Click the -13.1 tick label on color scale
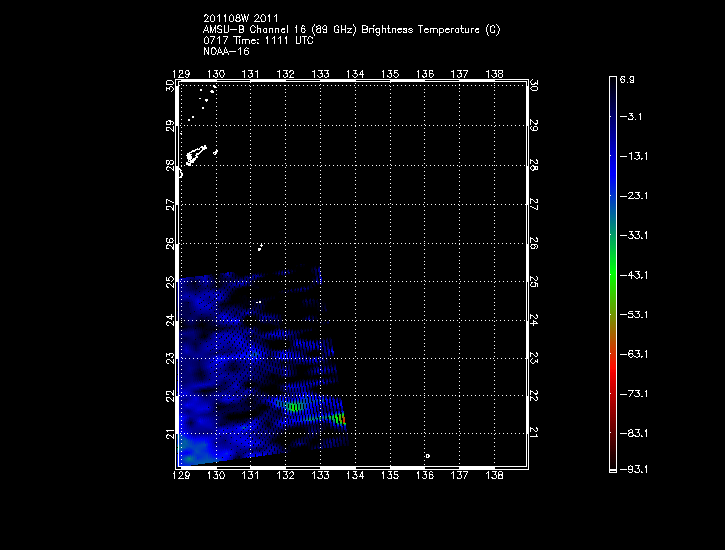The image size is (725, 550). [634, 156]
